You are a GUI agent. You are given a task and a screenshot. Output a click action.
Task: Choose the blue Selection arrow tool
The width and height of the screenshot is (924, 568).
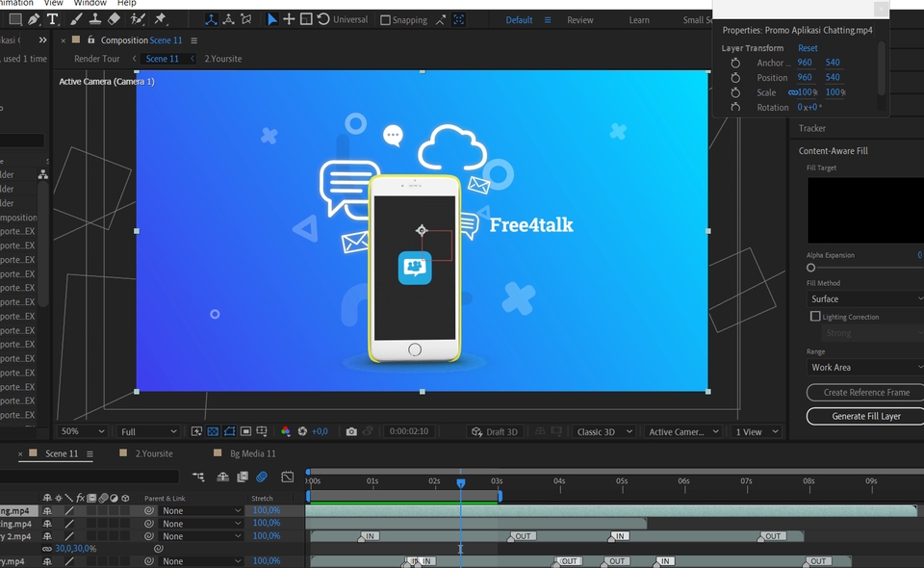(x=271, y=19)
